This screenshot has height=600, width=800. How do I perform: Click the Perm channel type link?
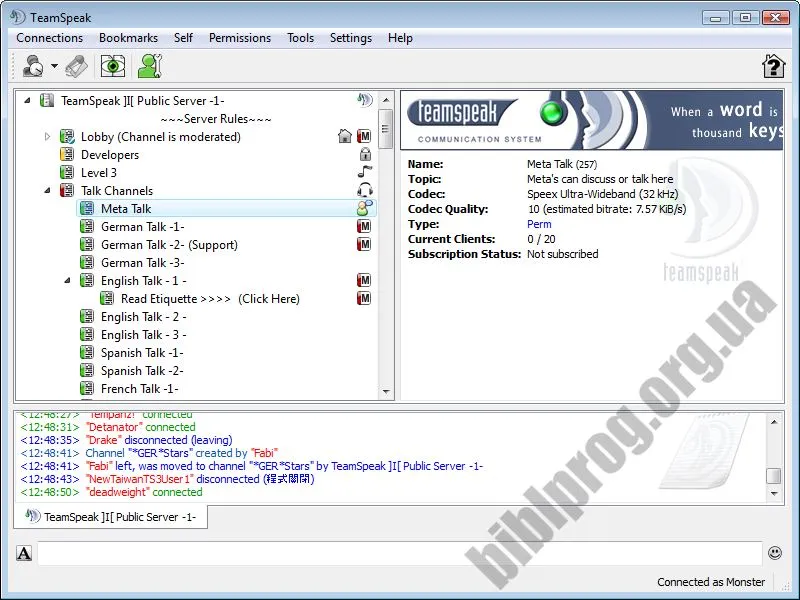click(539, 224)
